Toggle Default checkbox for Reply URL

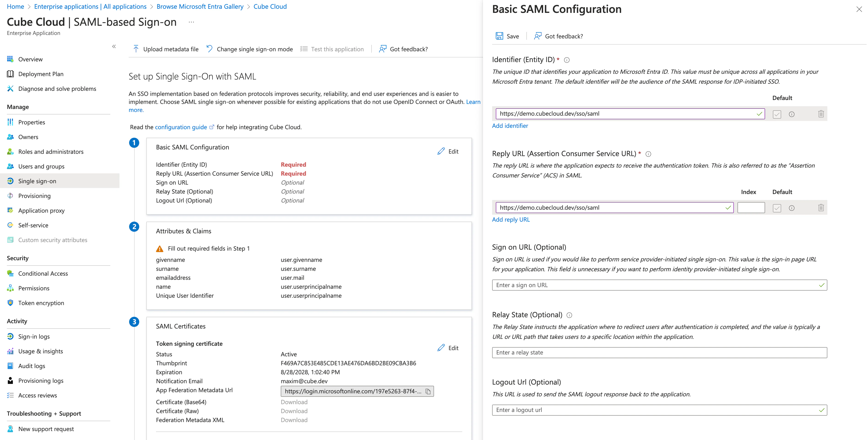(777, 208)
